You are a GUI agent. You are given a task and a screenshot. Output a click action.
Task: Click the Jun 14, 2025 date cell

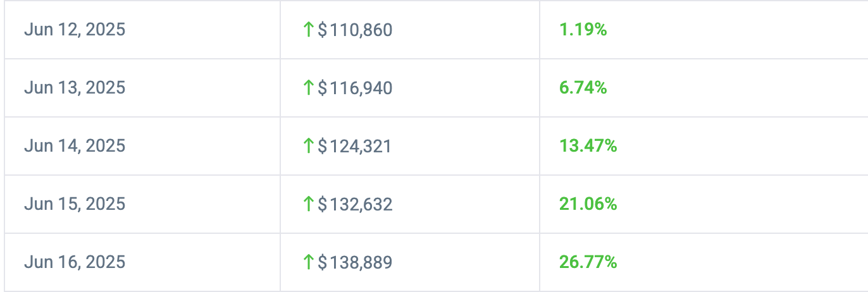tap(75, 146)
